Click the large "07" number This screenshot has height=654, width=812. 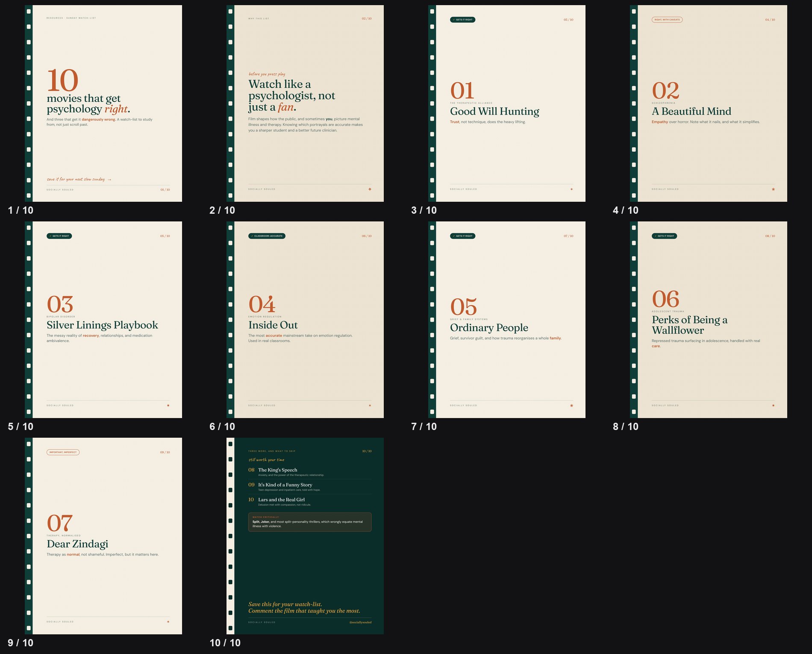tap(59, 523)
